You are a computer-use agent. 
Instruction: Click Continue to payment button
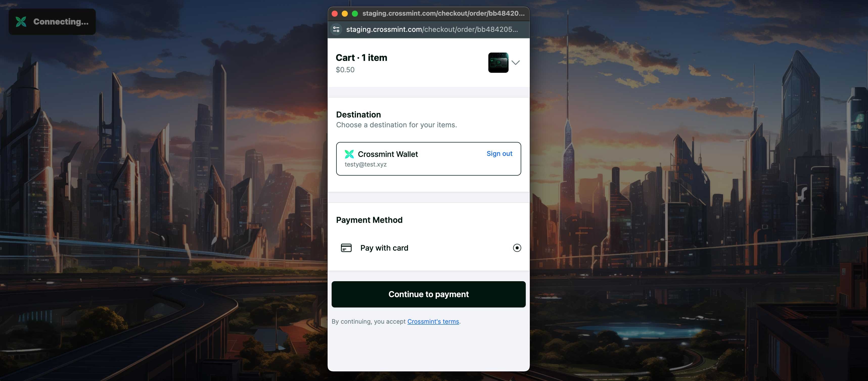428,294
